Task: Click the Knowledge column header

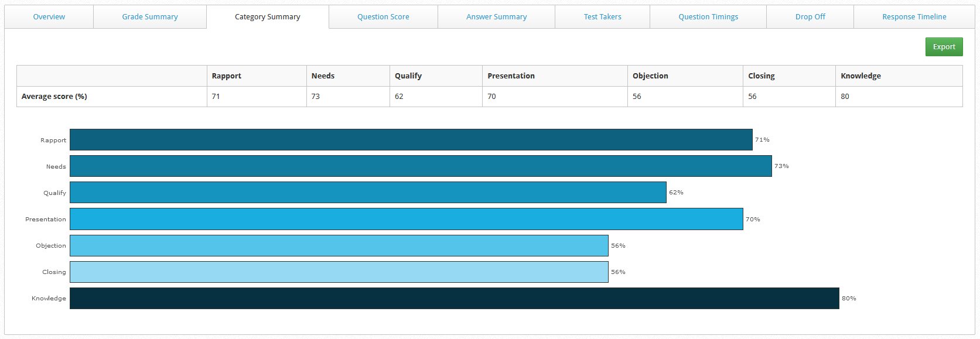Action: tap(861, 76)
